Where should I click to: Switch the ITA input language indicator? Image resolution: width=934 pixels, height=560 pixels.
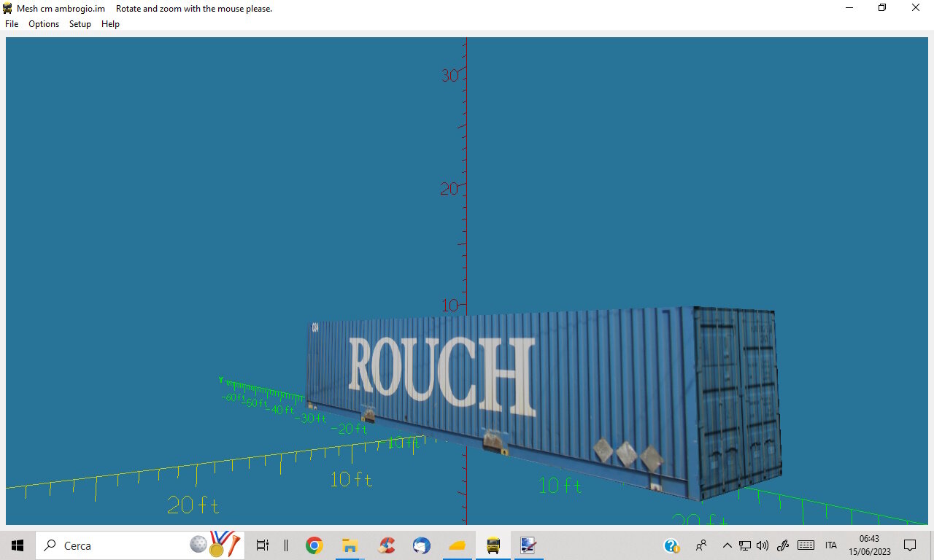pyautogui.click(x=831, y=545)
